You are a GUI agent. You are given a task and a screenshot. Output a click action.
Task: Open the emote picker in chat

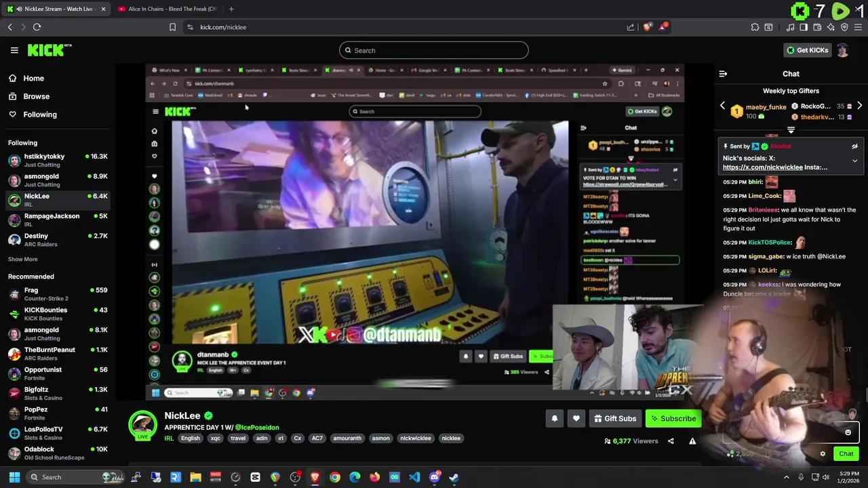848,432
